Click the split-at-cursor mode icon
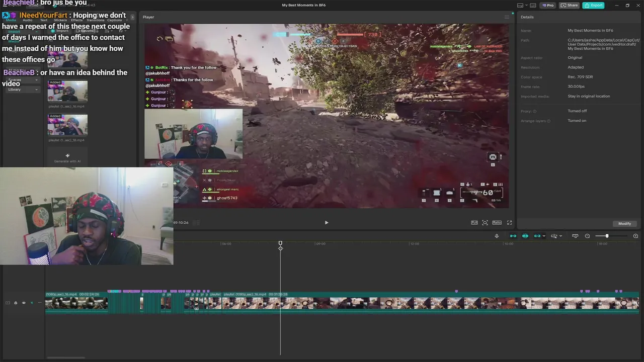 coord(554,236)
